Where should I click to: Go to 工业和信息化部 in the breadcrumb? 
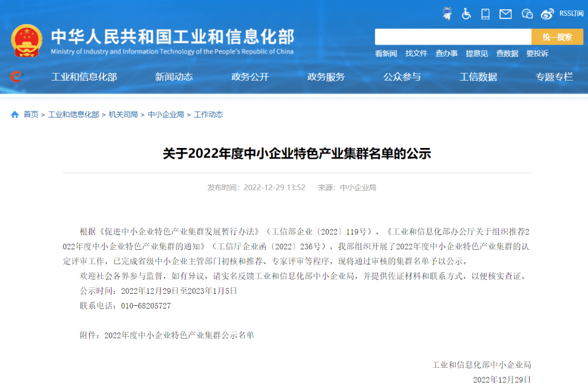(x=73, y=114)
